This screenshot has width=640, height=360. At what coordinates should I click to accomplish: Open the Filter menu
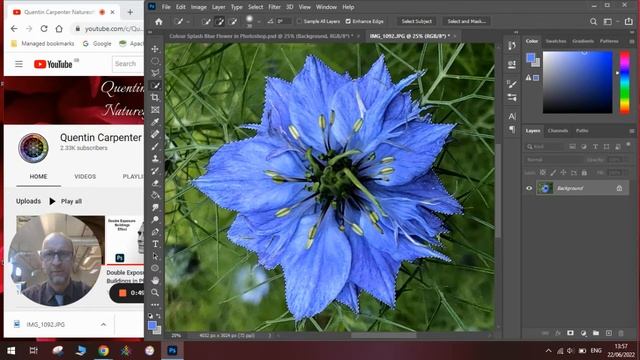274,7
